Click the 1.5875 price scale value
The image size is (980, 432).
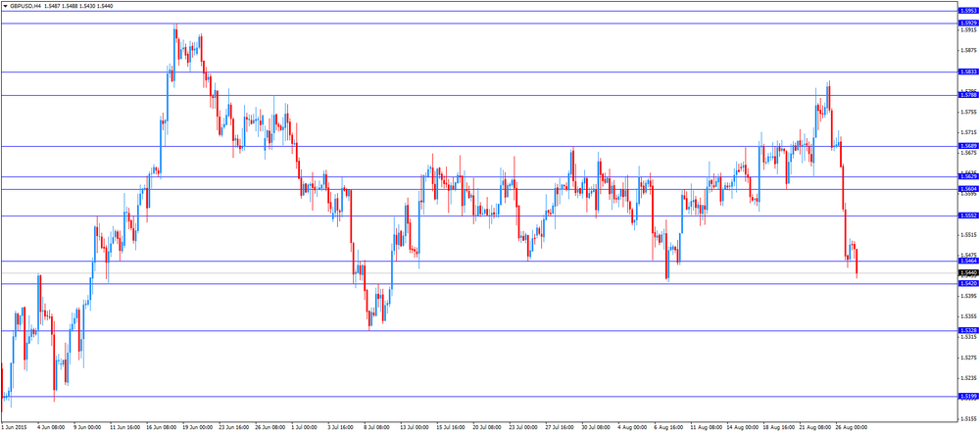click(x=969, y=51)
